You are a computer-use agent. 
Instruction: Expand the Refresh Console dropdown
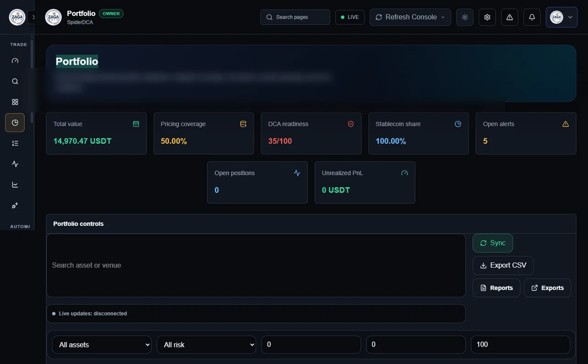pos(410,17)
